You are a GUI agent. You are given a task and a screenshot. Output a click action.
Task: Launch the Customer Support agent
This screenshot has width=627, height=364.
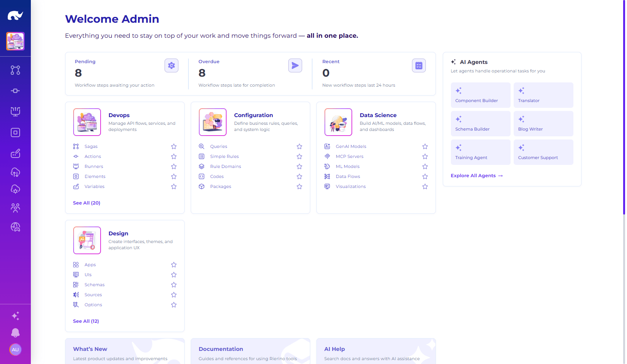click(543, 152)
